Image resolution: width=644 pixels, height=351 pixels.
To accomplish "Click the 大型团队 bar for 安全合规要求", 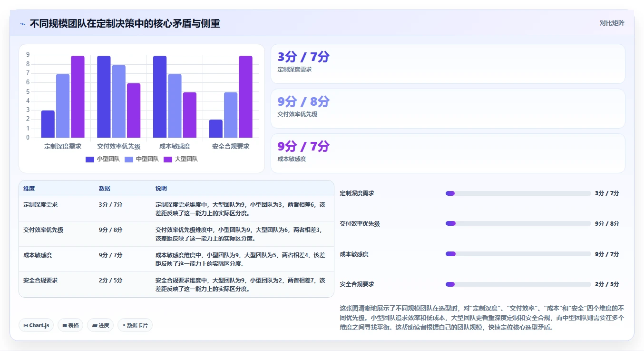I will tap(245, 97).
